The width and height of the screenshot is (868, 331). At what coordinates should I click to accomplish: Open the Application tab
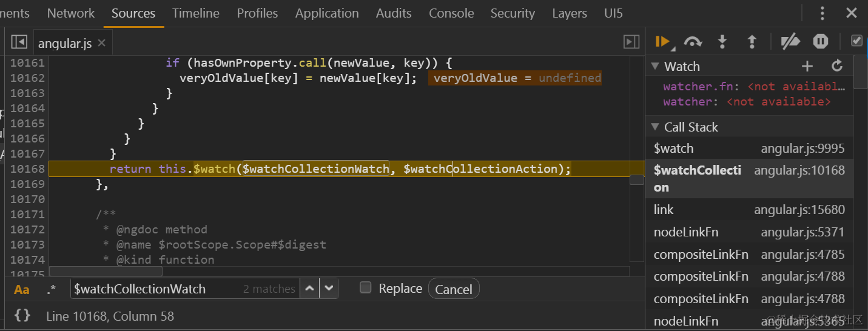click(x=327, y=13)
